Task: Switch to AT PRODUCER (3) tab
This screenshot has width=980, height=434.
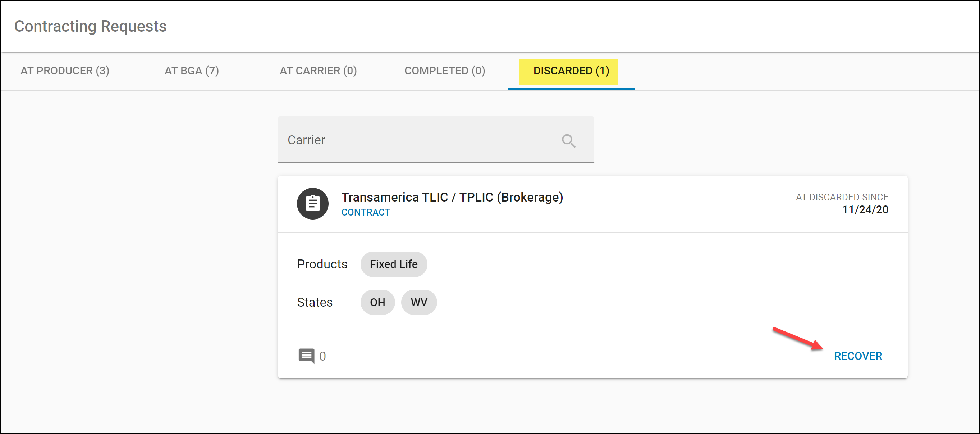Action: coord(65,71)
